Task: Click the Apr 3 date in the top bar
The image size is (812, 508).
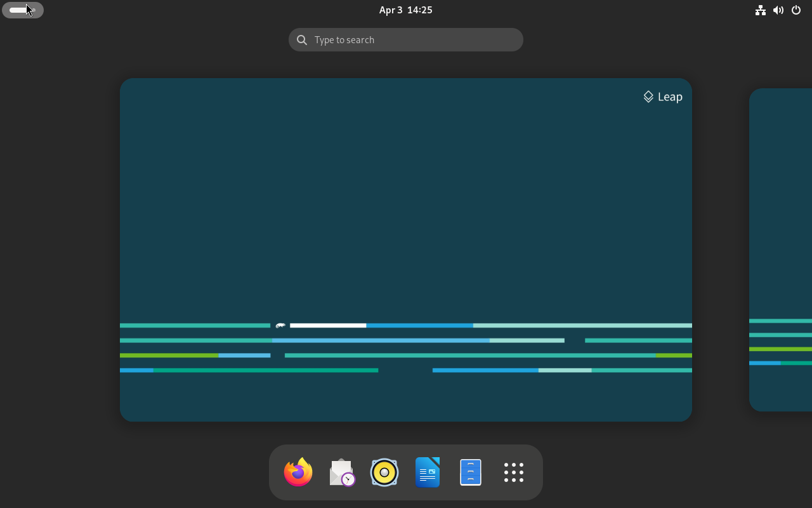Action: 391,10
